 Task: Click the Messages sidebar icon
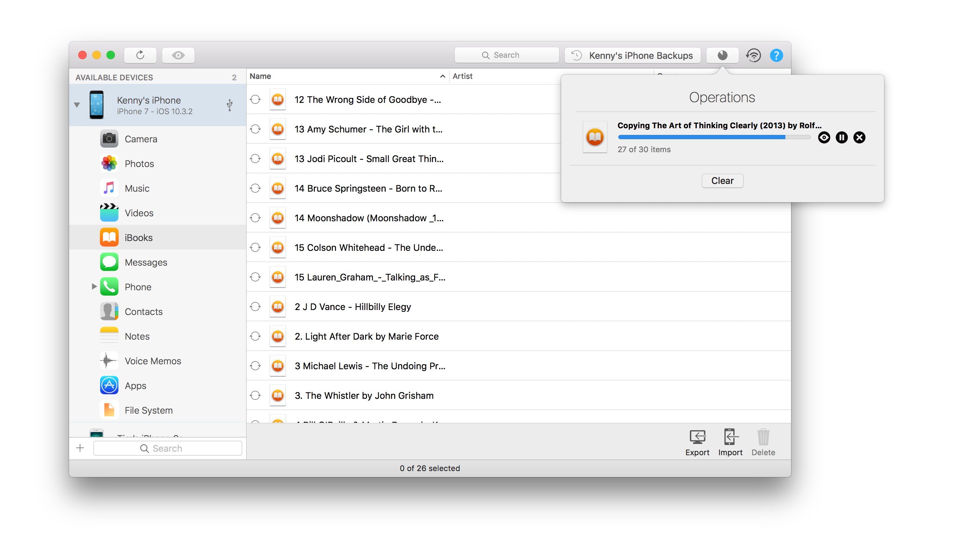(109, 262)
